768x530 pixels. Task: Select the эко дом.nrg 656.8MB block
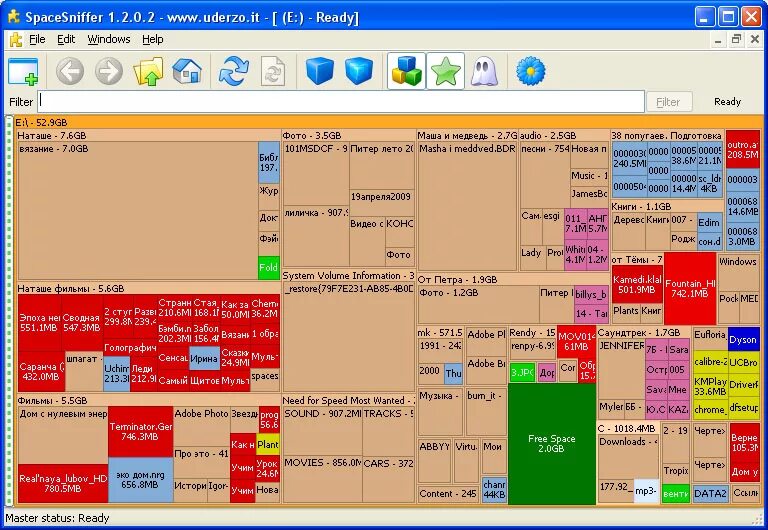click(140, 480)
